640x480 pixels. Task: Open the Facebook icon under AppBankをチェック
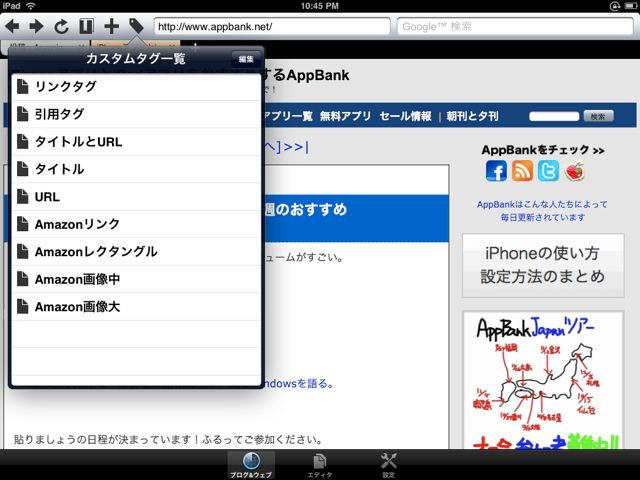click(496, 171)
